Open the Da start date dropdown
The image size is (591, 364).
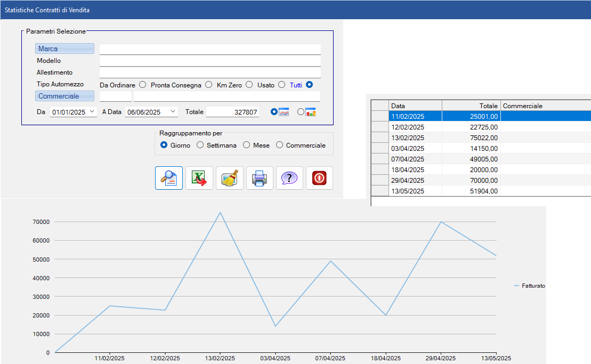(x=92, y=112)
